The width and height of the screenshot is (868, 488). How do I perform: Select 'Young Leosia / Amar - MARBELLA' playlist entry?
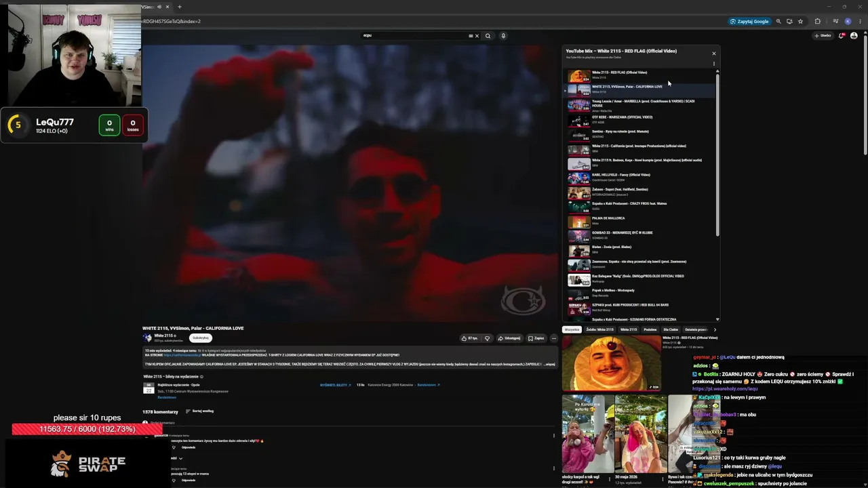[641, 105]
